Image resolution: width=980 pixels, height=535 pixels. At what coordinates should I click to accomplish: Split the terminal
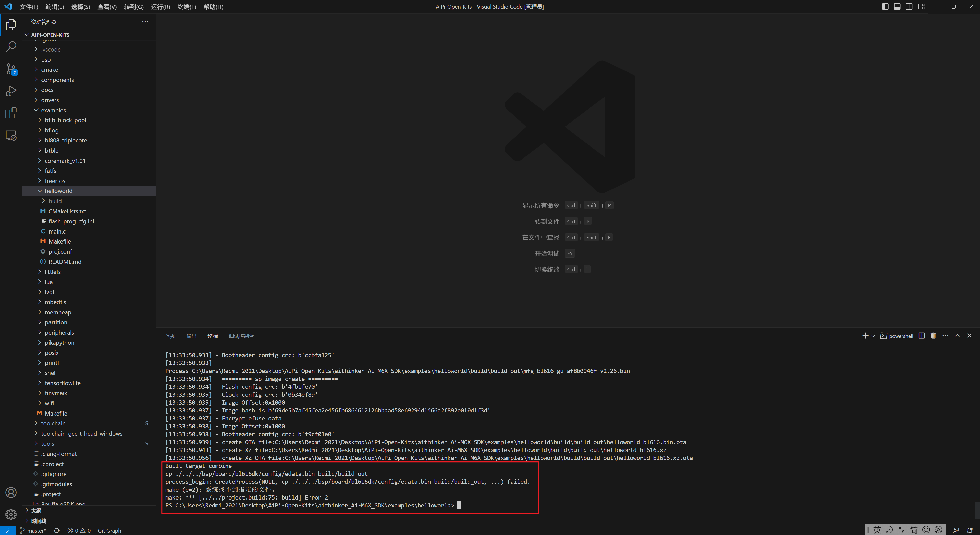921,336
